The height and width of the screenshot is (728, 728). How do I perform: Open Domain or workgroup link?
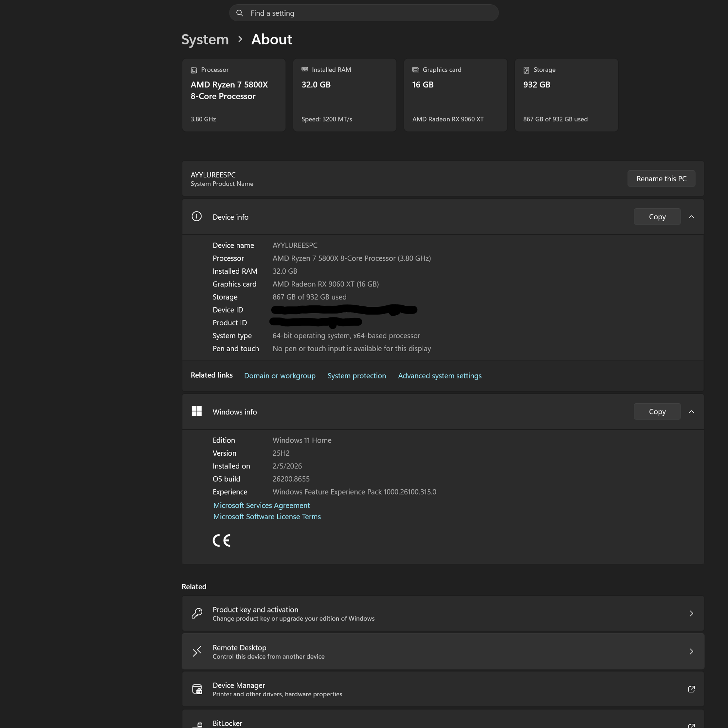tap(280, 376)
